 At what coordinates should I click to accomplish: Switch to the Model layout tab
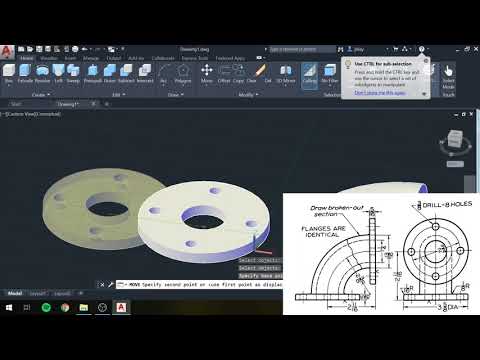coord(15,293)
